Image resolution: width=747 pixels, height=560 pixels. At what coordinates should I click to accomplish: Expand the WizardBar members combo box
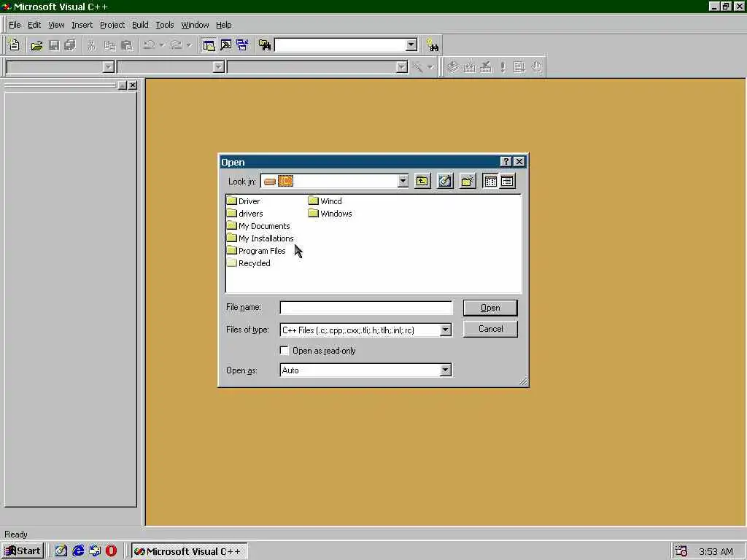tap(402, 67)
